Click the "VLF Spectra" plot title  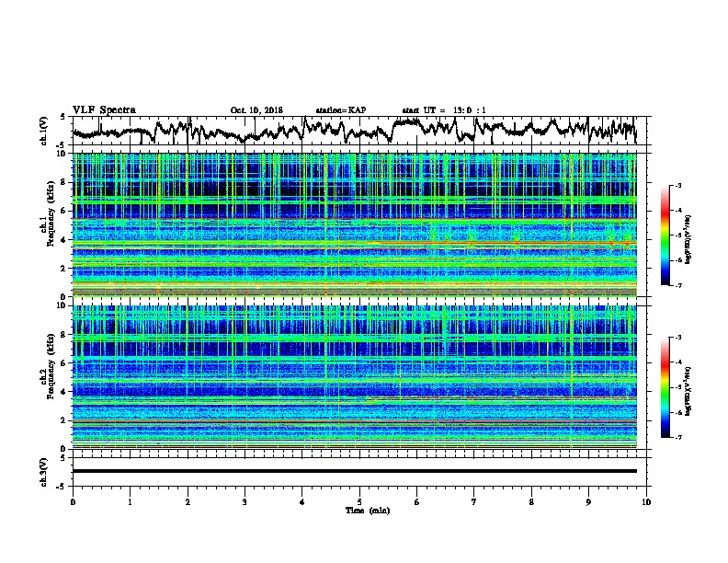[x=104, y=109]
